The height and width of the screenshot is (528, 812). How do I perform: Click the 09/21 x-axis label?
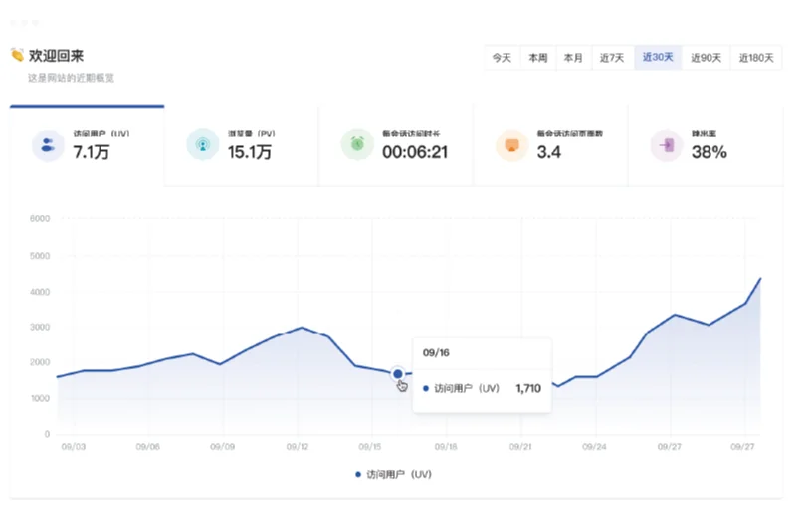pyautogui.click(x=520, y=446)
